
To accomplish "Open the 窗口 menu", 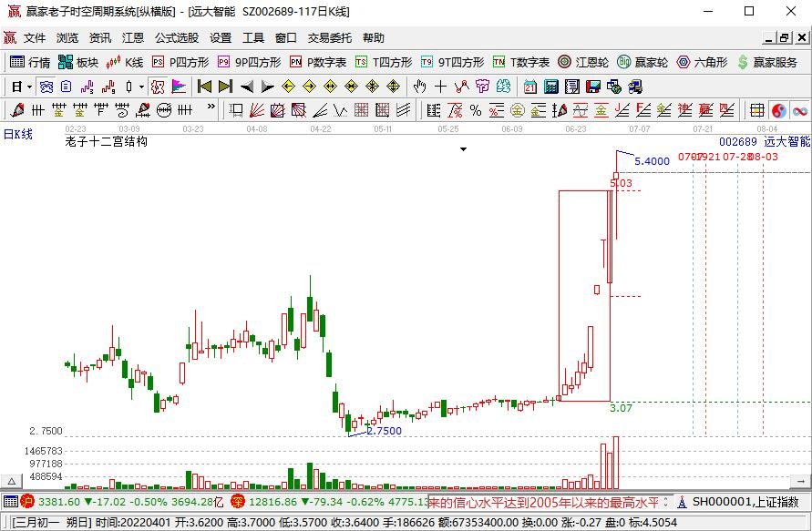I will 286,37.
